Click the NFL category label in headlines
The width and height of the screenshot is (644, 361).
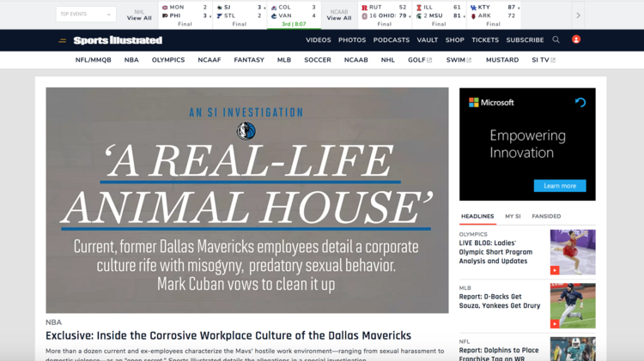point(465,341)
